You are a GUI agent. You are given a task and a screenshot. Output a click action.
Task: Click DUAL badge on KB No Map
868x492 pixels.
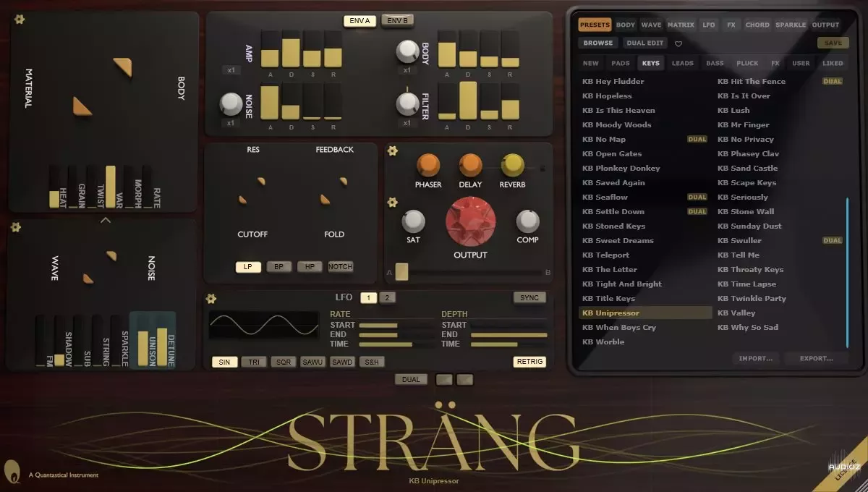(x=697, y=139)
